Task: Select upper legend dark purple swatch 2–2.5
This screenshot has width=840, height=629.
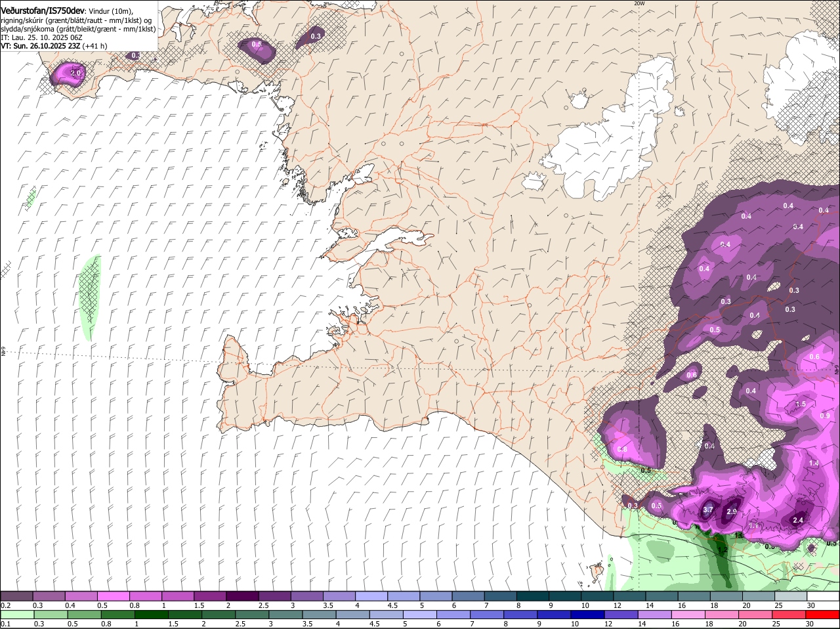Action: point(242,596)
